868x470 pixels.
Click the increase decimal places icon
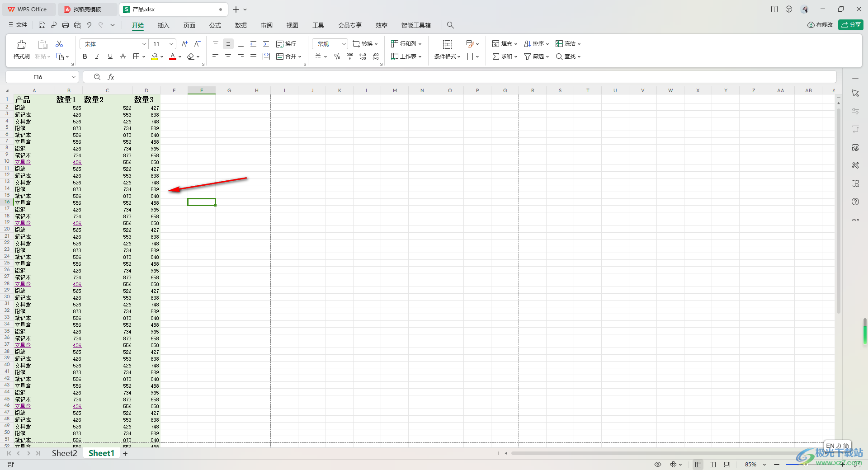(x=363, y=56)
